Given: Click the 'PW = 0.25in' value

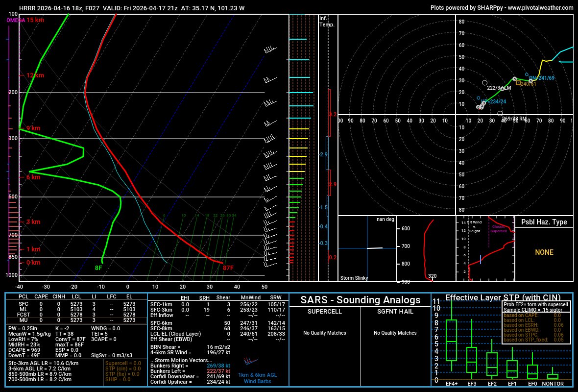Looking at the screenshot, I should [23, 328].
